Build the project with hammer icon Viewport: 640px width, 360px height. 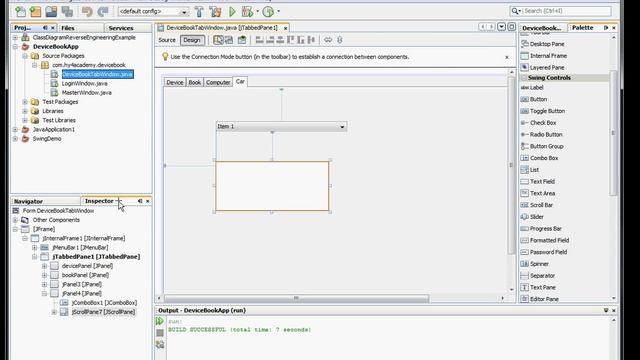199,11
